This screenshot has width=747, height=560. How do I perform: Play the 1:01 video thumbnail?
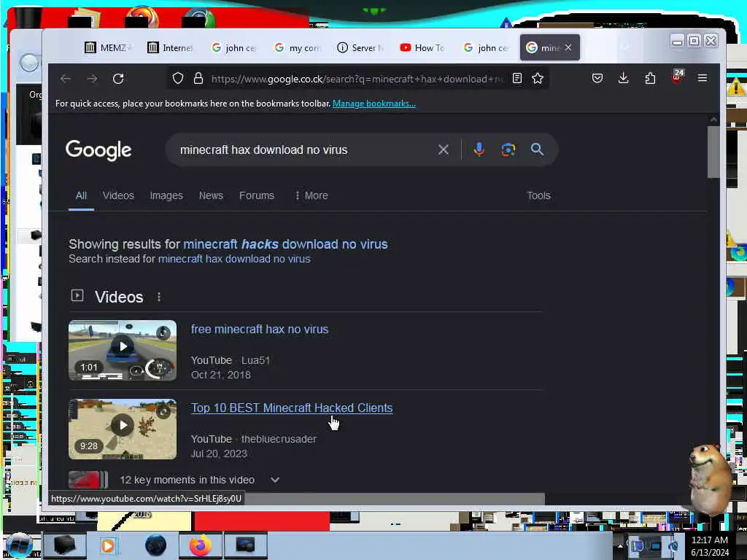123,351
